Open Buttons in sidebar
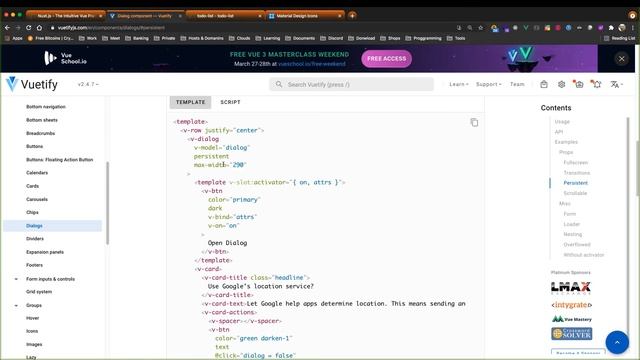 (x=34, y=146)
